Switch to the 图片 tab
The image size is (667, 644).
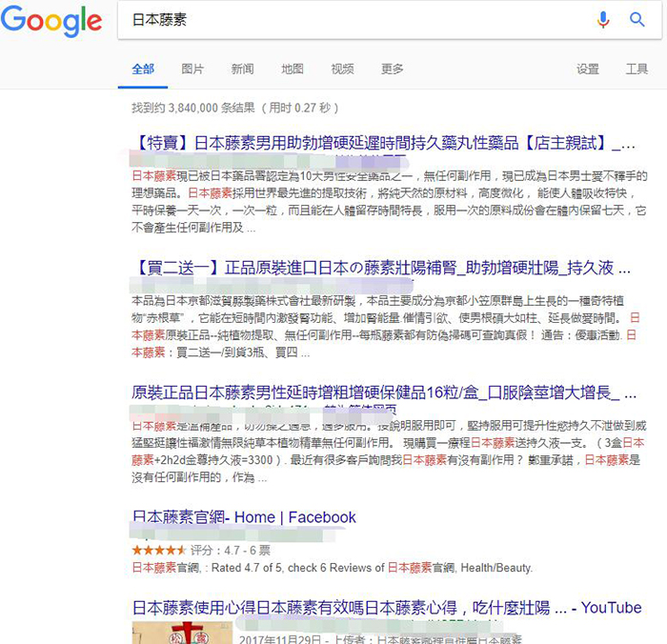tap(192, 69)
